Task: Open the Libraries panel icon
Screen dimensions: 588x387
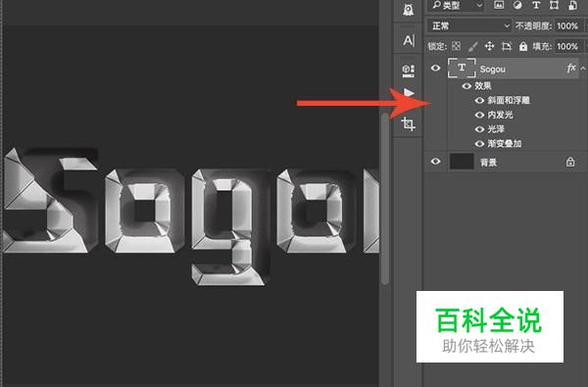Action: (408, 71)
